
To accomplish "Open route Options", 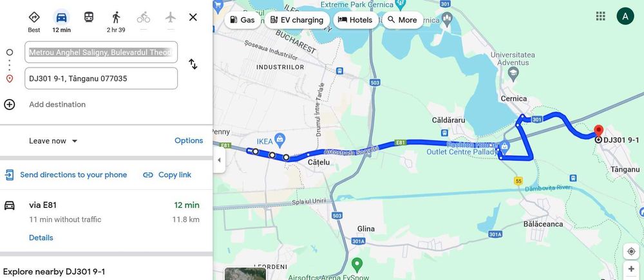I will click(189, 140).
